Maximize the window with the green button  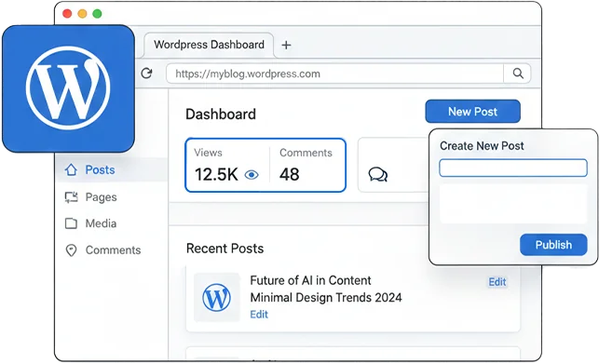(x=98, y=14)
